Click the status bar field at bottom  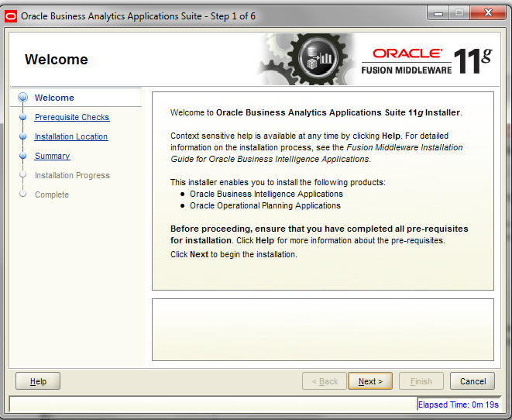(213, 405)
